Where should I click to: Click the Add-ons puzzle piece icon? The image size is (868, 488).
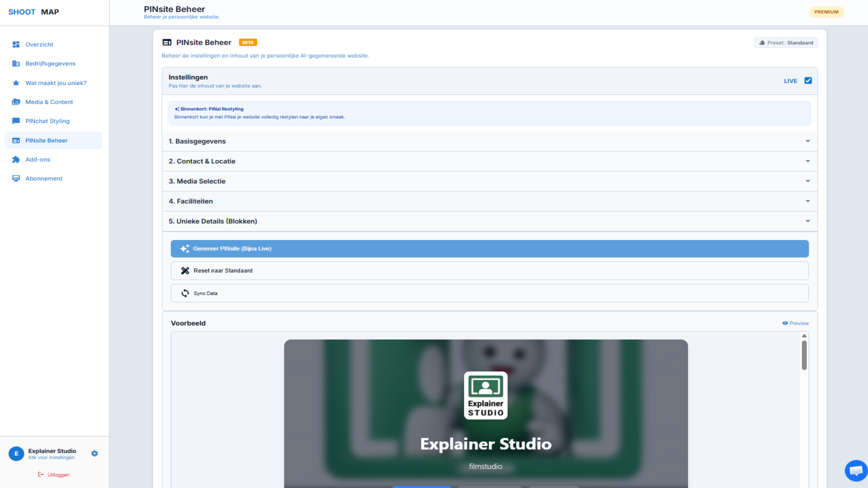[x=16, y=160]
